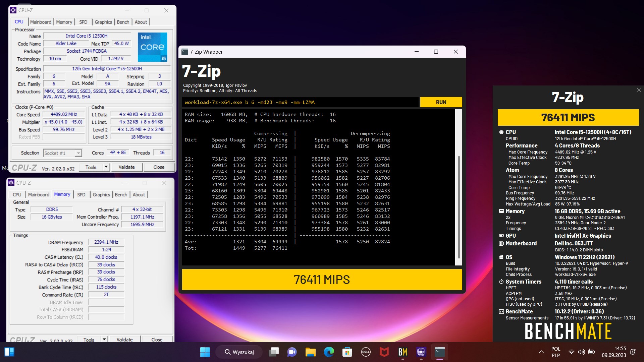Open File Explorer from the taskbar

tap(310, 352)
